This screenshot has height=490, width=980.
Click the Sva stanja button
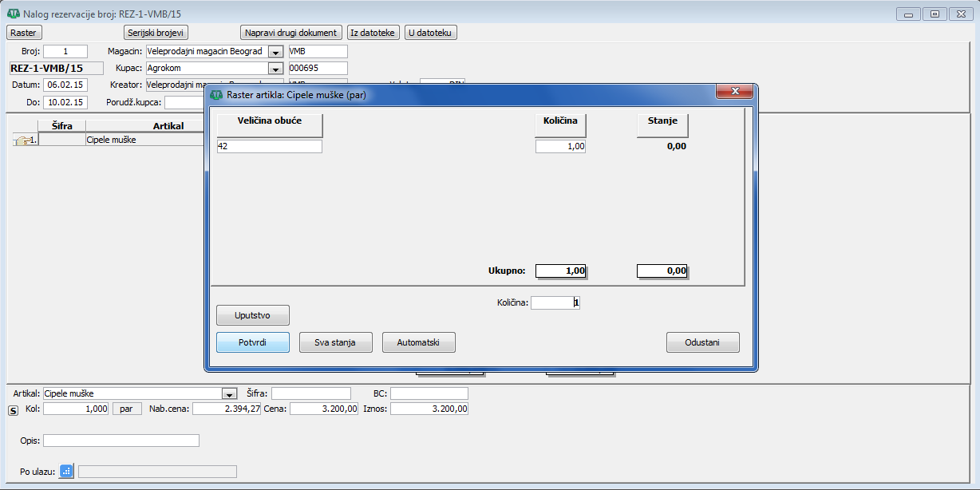336,342
